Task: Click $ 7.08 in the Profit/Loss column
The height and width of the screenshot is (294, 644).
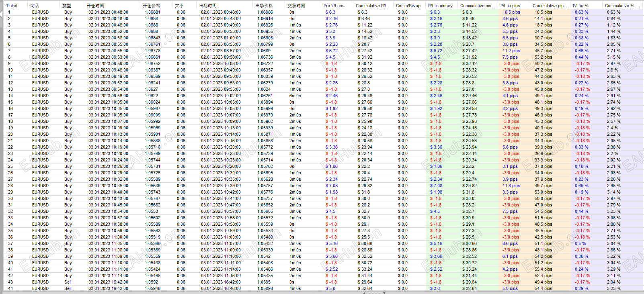Action: [332, 186]
